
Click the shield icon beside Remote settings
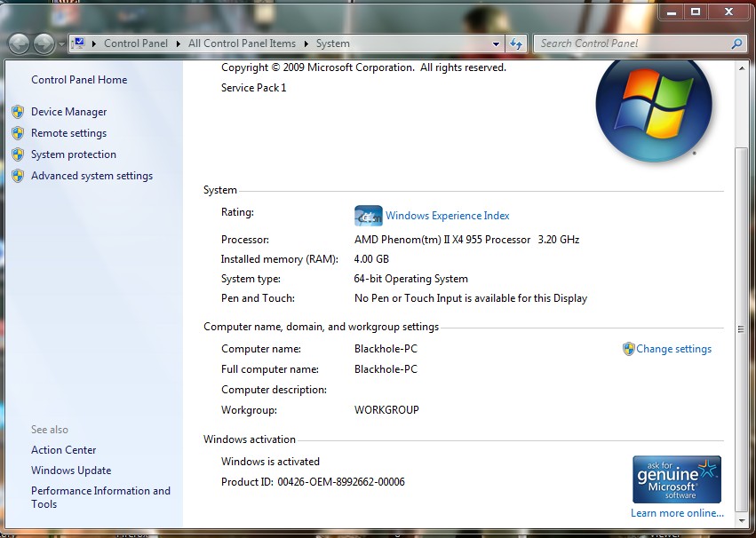tap(18, 133)
